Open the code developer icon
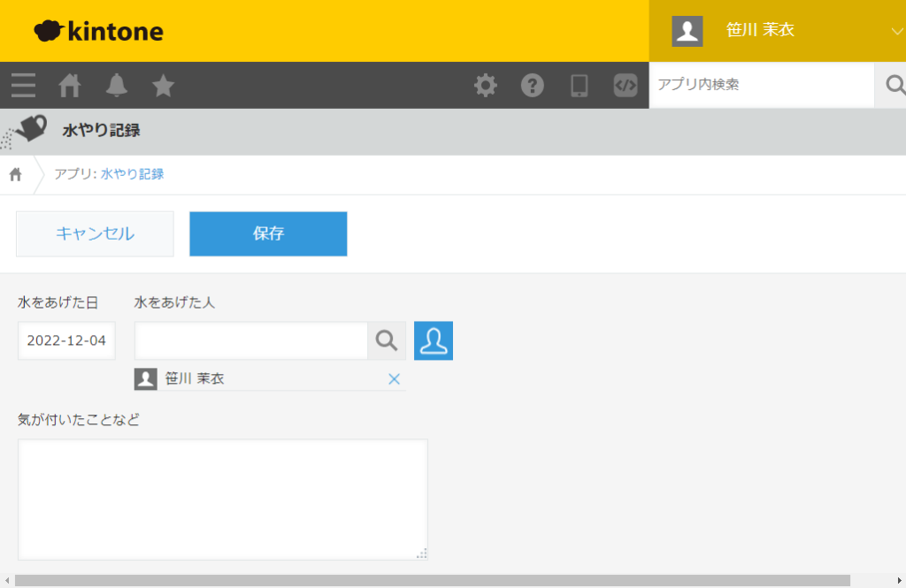 626,86
